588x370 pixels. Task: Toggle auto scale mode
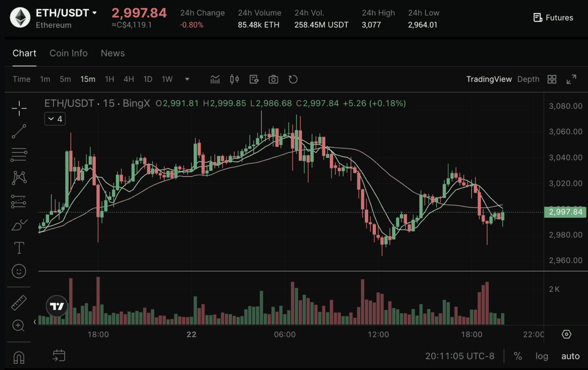tap(570, 356)
